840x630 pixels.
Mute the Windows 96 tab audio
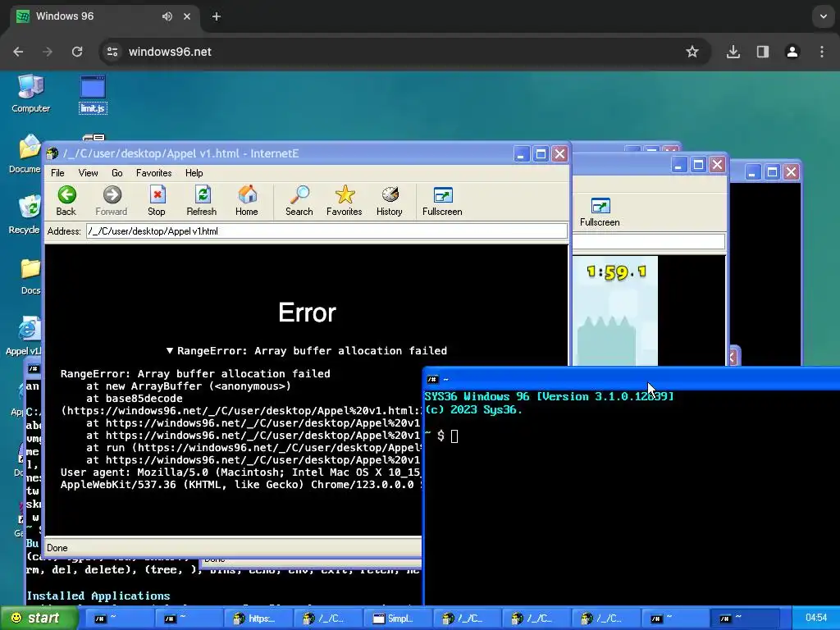coord(167,16)
